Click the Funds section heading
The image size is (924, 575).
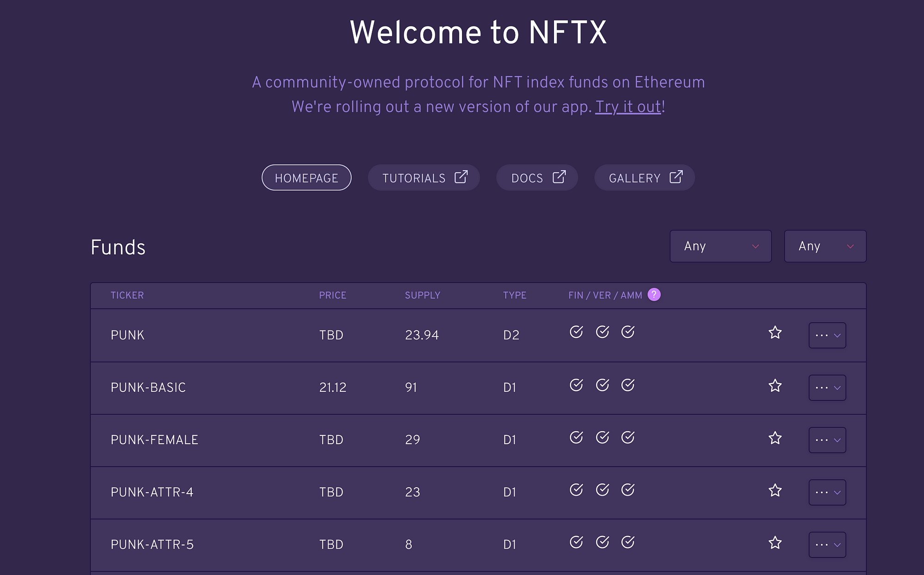click(x=118, y=247)
